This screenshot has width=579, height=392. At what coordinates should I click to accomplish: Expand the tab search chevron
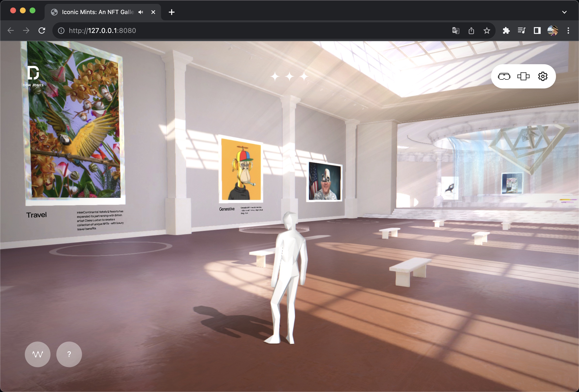(x=564, y=12)
